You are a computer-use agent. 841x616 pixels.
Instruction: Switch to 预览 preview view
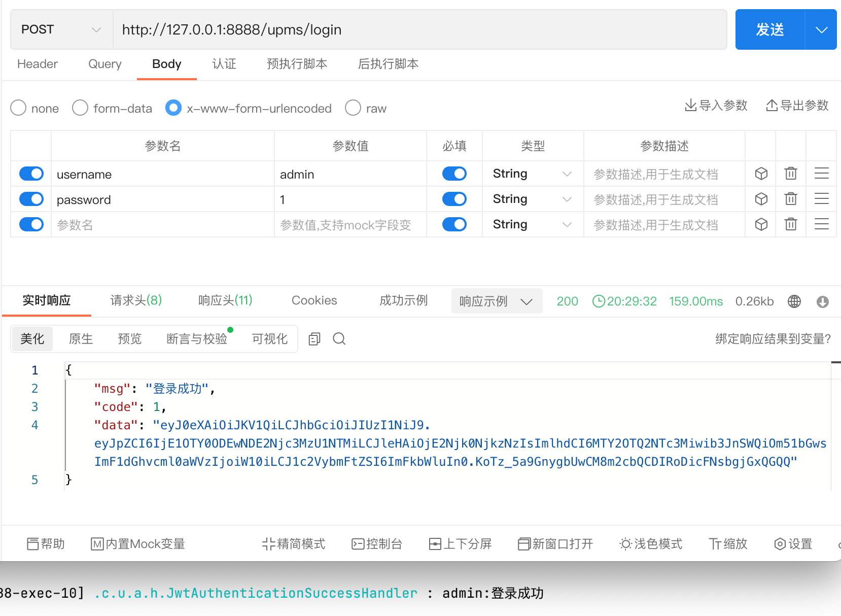pos(130,339)
